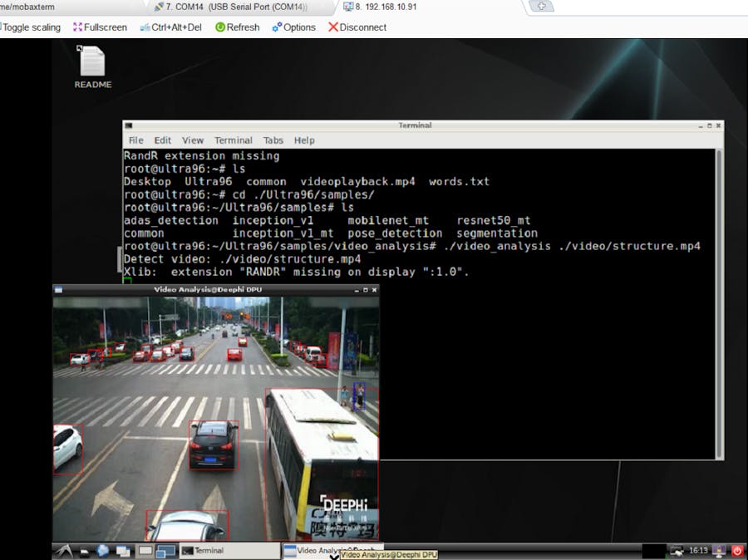Open the View menu in Terminal
Viewport: 748px width, 560px height.
click(193, 140)
